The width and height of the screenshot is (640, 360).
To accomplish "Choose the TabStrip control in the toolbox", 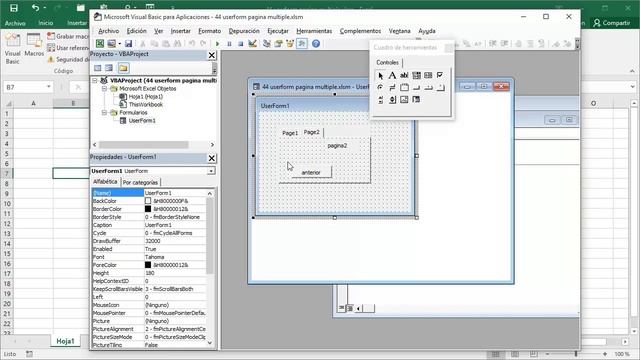I will coord(428,87).
